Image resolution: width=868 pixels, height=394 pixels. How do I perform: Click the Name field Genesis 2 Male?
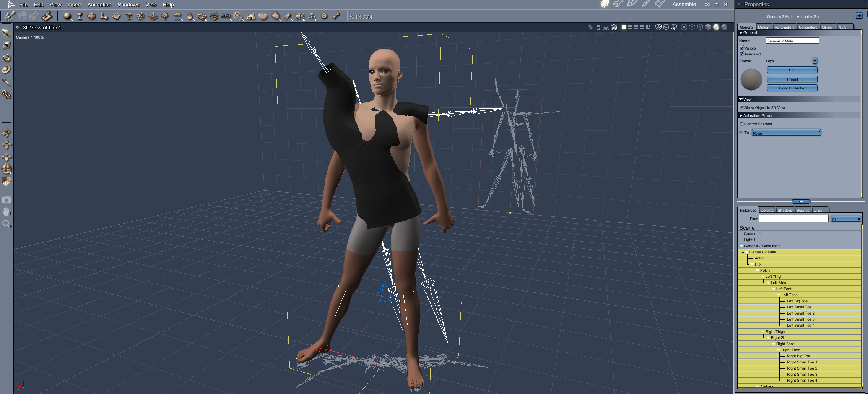pos(792,41)
